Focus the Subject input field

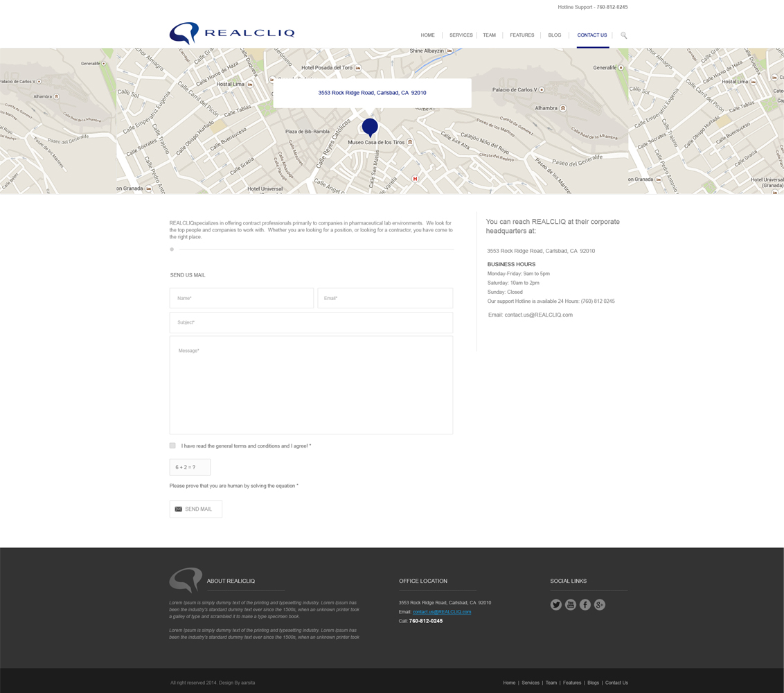point(311,323)
